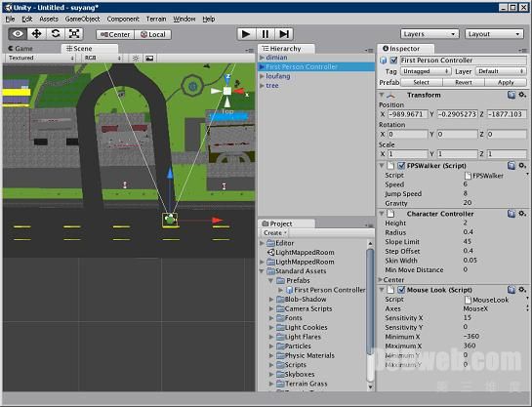Click the red X-axis move arrow
Viewport: 532px width, 407px height.
(217, 221)
